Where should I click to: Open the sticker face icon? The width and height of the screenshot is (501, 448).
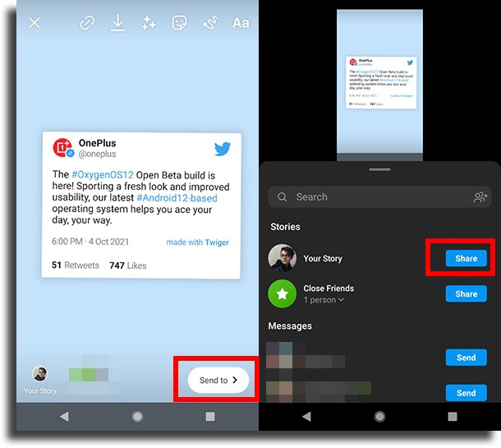click(x=179, y=23)
